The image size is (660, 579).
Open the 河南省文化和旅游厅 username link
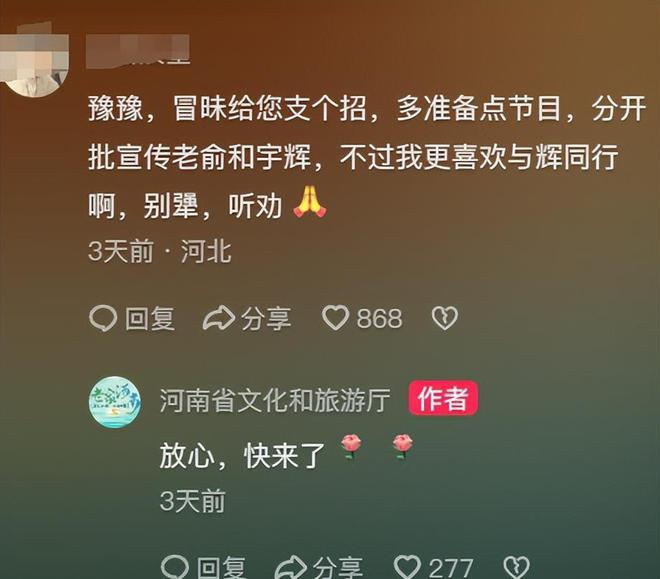275,400
